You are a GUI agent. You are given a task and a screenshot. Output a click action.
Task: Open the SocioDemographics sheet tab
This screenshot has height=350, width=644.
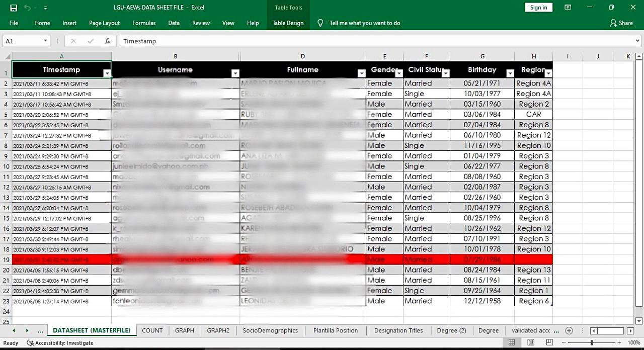[x=270, y=330]
